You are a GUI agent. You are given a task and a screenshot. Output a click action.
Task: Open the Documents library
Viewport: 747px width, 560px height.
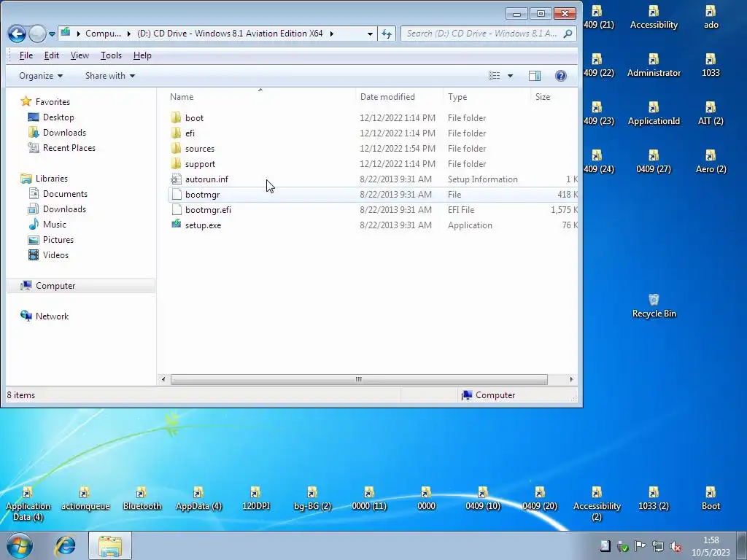(65, 194)
